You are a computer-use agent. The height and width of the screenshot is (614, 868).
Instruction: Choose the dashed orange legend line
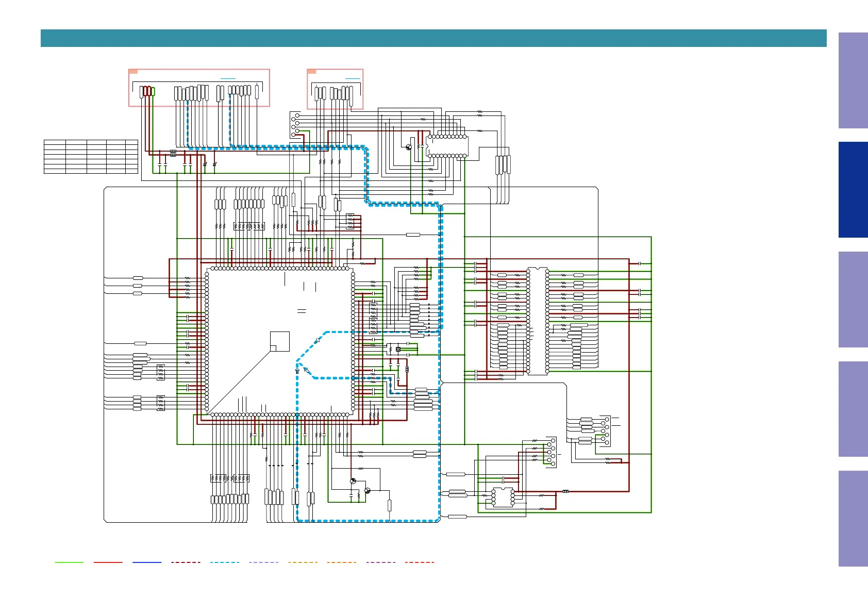342,562
